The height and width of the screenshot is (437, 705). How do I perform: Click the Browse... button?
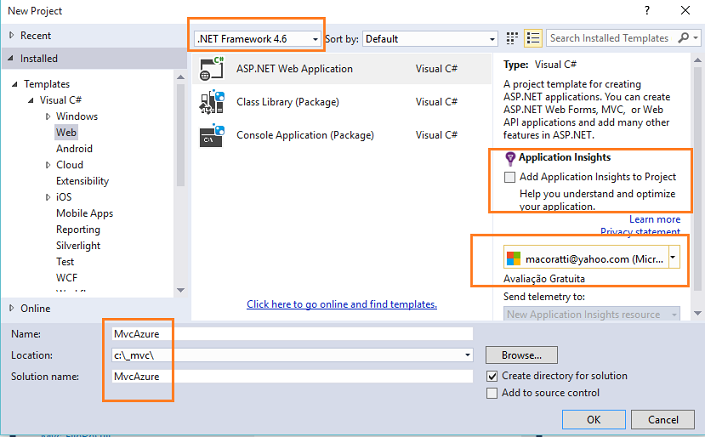pyautogui.click(x=522, y=355)
